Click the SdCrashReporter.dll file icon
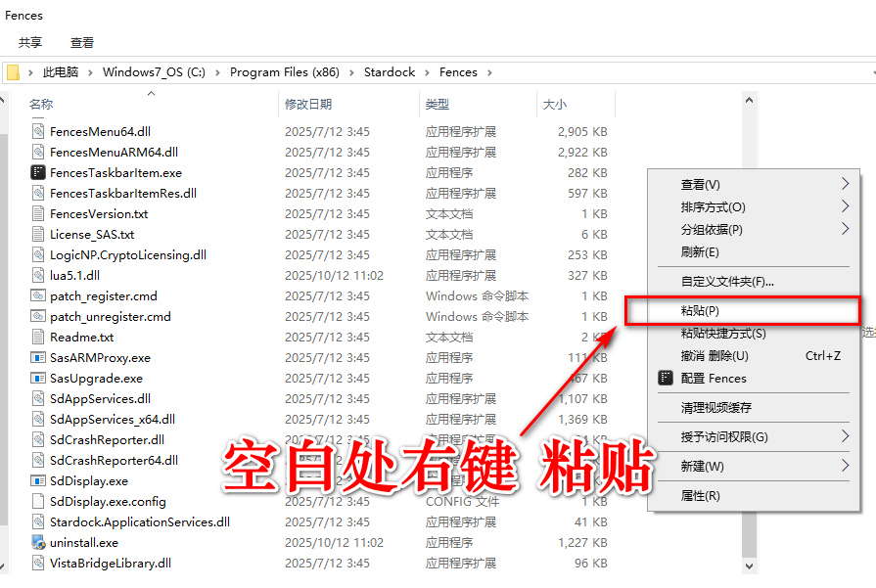Image resolution: width=876 pixels, height=588 pixels. pos(37,440)
